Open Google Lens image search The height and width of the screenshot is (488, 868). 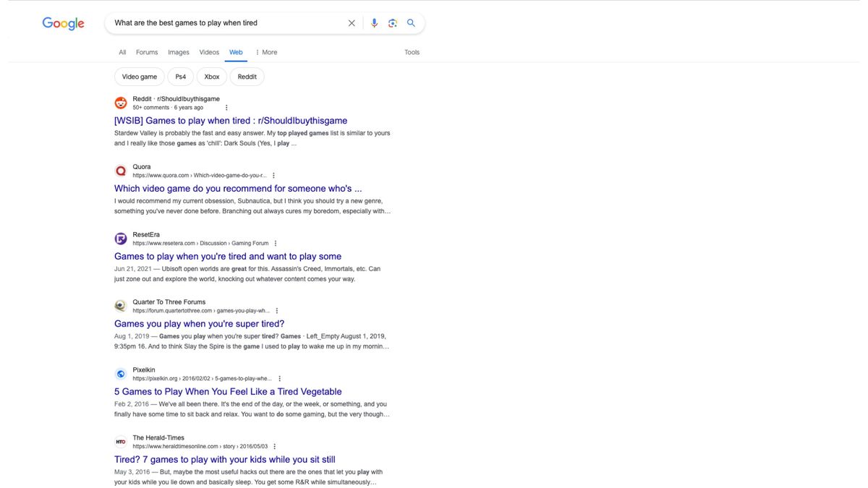(x=392, y=22)
